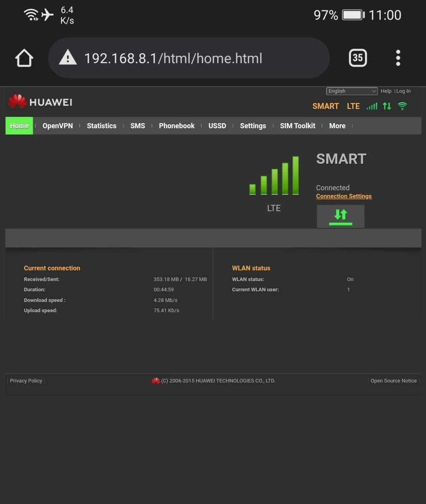Click the Huawei Technologies copyright text
This screenshot has width=426, height=504.
(218, 381)
